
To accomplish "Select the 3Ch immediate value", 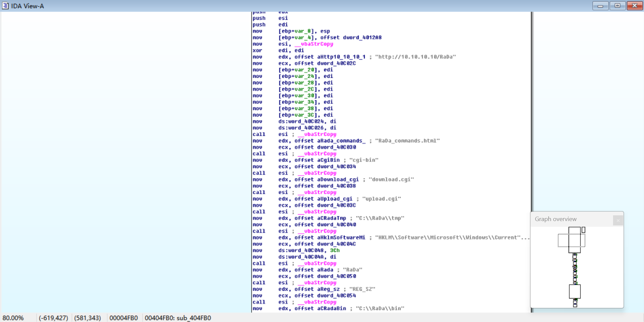I will click(335, 250).
